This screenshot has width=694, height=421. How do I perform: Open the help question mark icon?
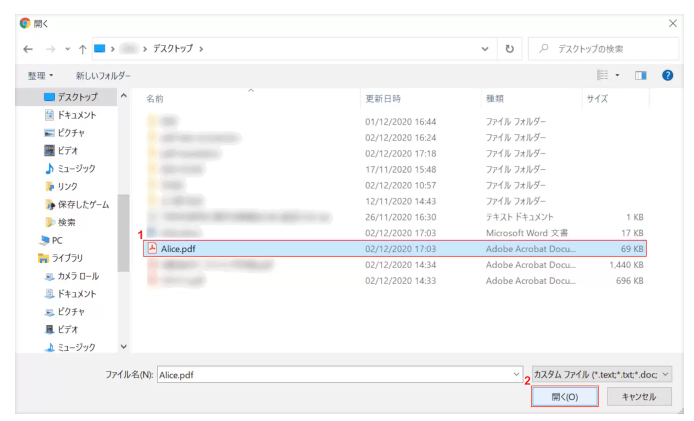667,75
